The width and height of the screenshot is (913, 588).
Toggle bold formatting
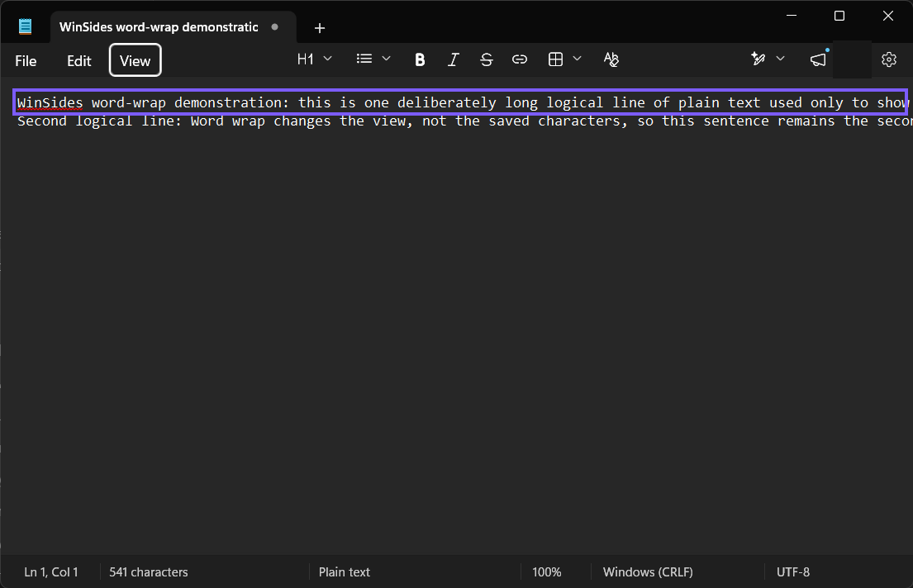click(x=420, y=59)
